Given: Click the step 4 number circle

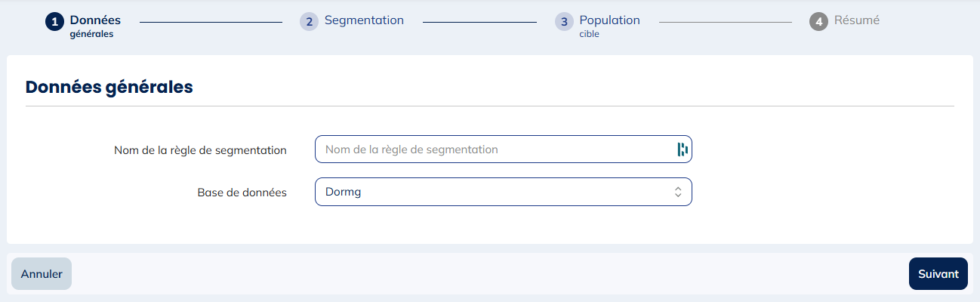Looking at the screenshot, I should click(818, 22).
